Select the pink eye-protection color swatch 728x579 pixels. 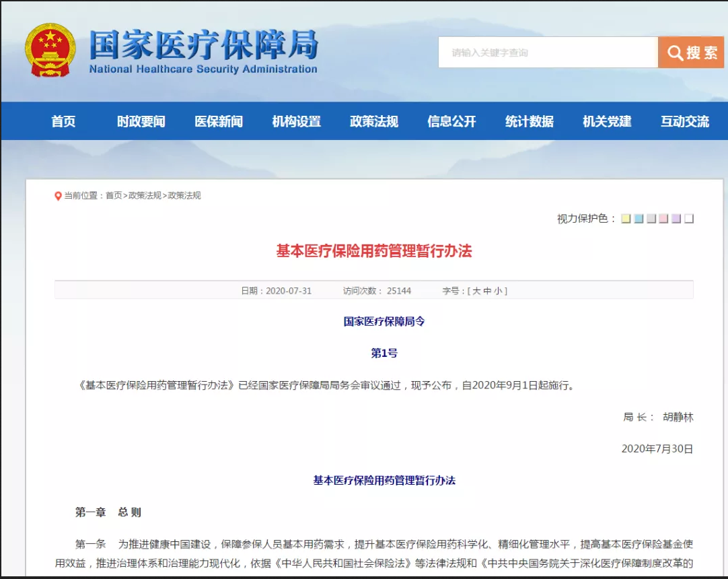663,218
